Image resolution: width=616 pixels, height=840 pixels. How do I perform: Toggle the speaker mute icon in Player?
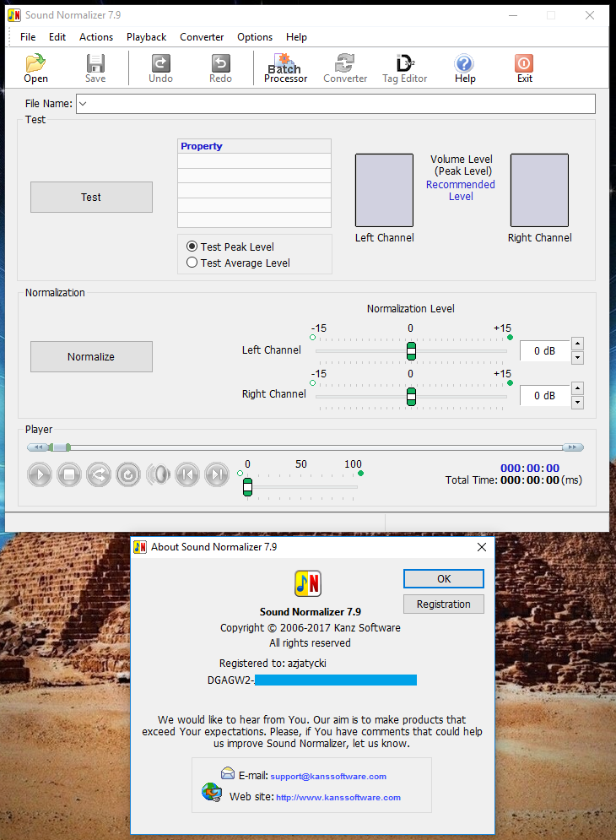pyautogui.click(x=158, y=474)
